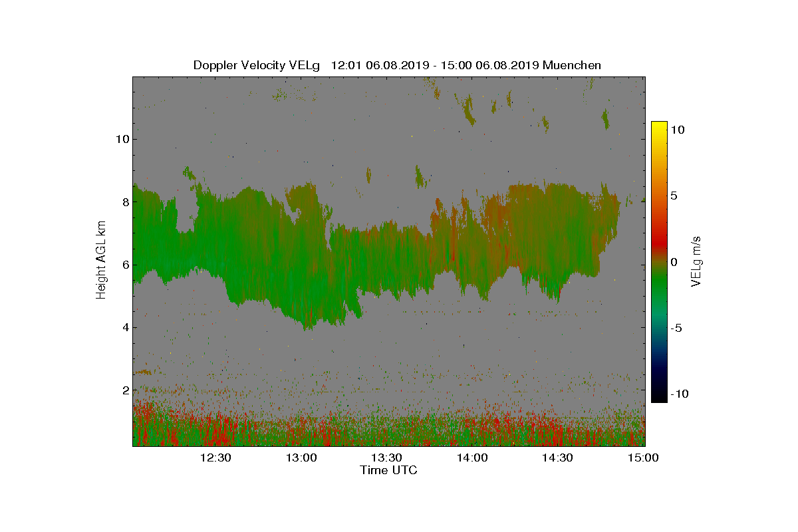Click the height axis tick label '10'
This screenshot has height=532, width=798.
click(x=122, y=139)
